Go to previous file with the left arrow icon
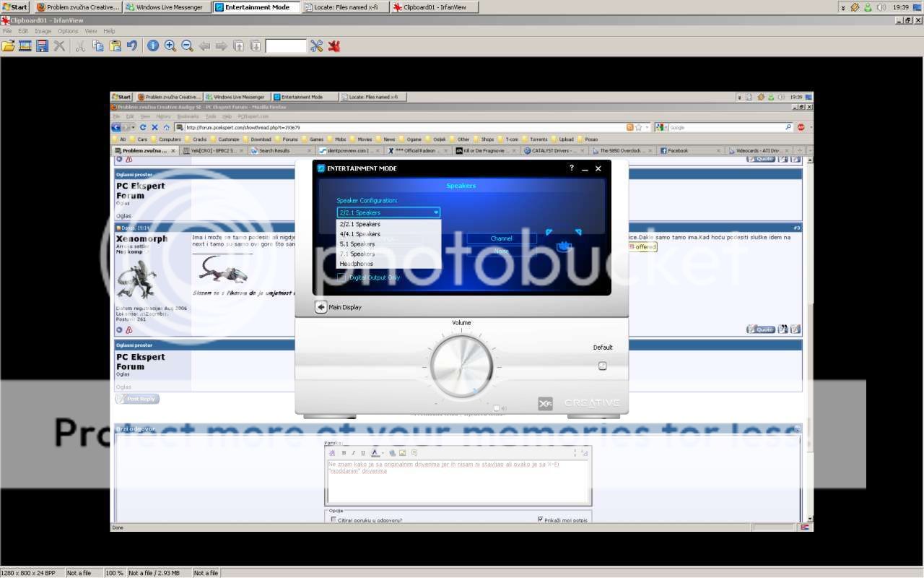The image size is (924, 578). click(x=204, y=46)
